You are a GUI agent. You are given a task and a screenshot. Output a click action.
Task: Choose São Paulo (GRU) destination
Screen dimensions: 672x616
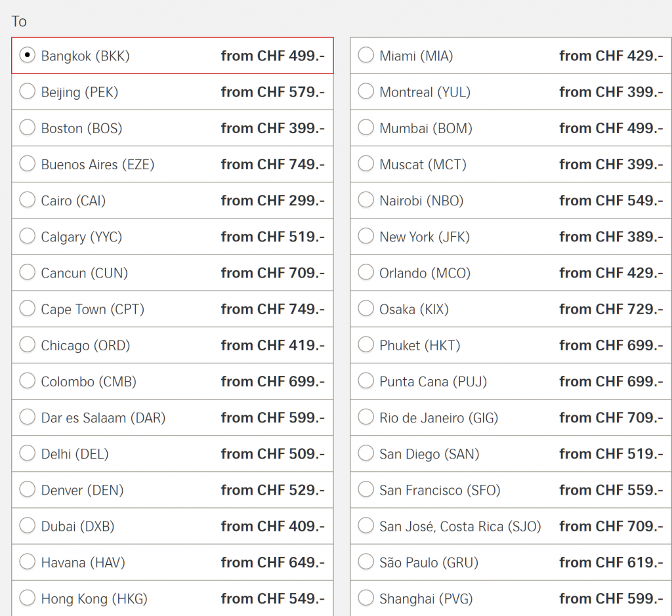[x=366, y=562]
